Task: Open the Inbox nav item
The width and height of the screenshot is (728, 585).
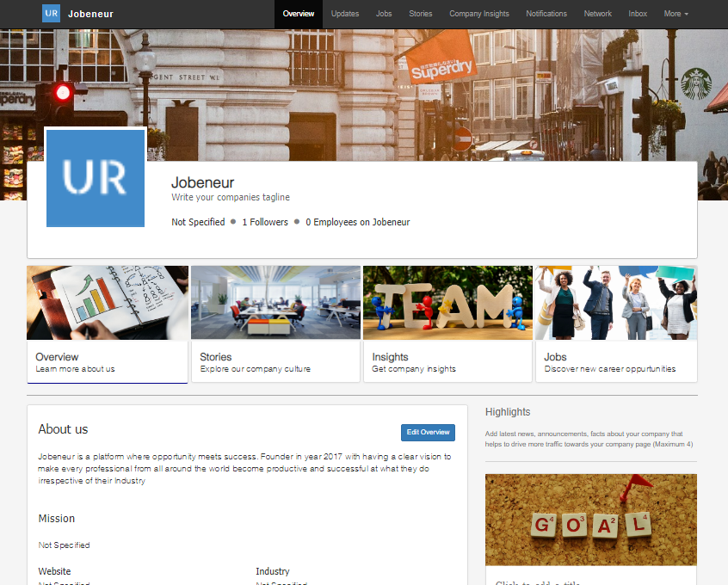Action: click(x=638, y=14)
